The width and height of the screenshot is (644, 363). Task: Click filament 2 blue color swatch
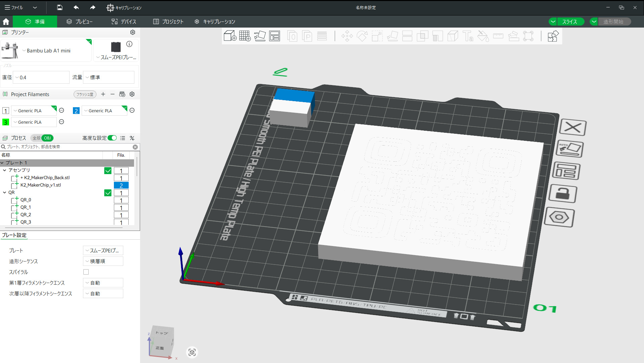(76, 111)
